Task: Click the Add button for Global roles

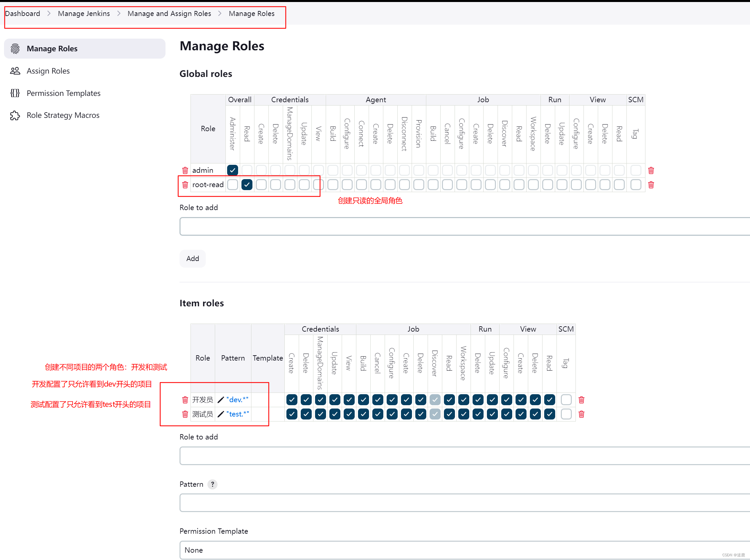Action: point(193,258)
